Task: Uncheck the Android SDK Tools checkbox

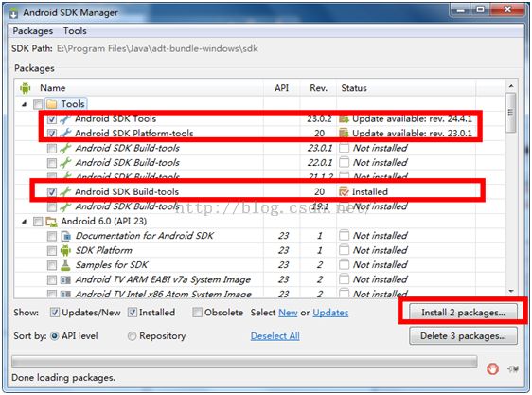Action: pos(52,119)
